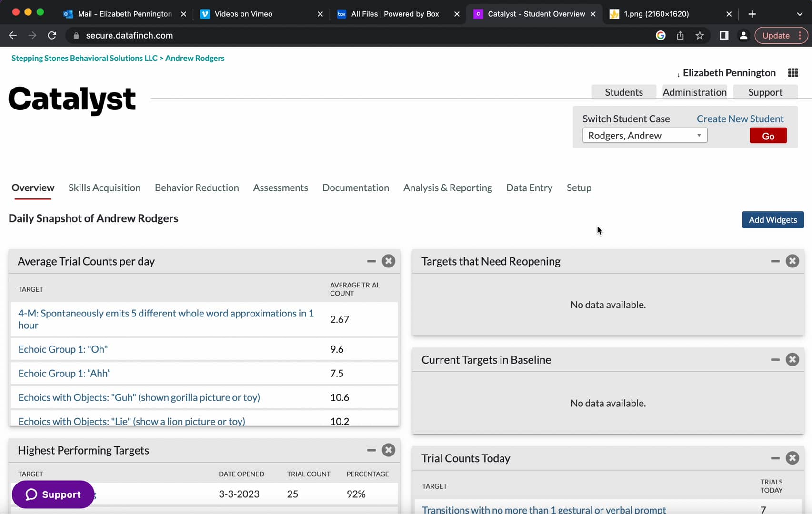Click the reload page icon
Image resolution: width=812 pixels, height=514 pixels.
pos(52,35)
